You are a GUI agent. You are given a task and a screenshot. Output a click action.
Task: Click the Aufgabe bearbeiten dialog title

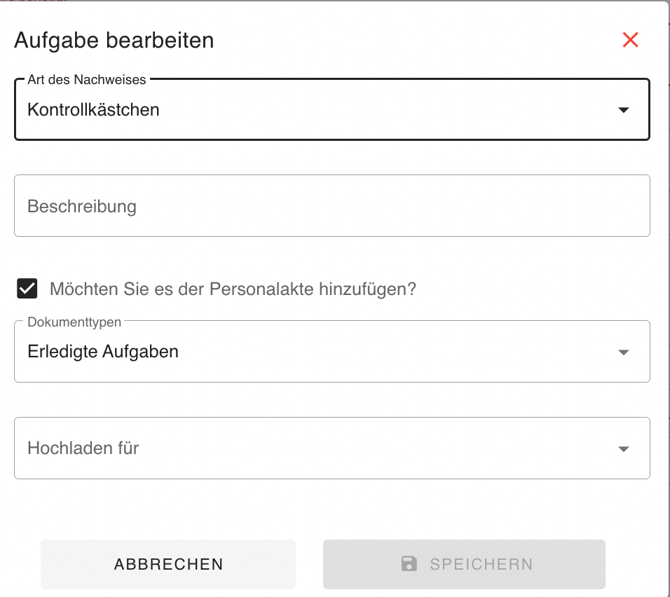click(x=114, y=41)
